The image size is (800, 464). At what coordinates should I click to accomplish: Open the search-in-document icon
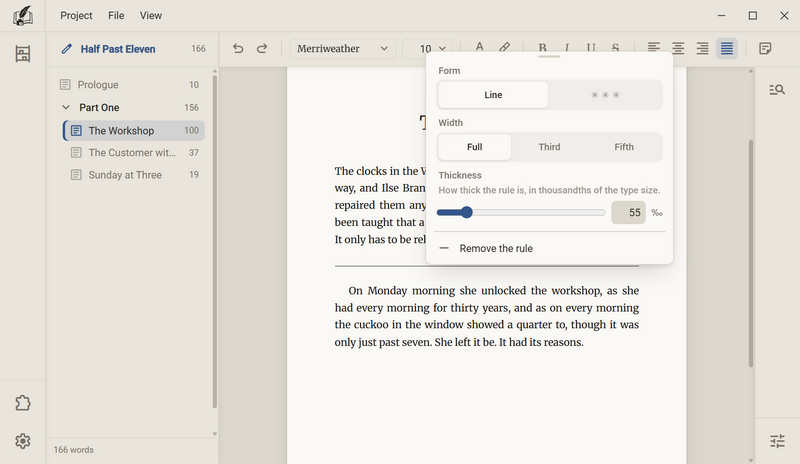point(777,90)
